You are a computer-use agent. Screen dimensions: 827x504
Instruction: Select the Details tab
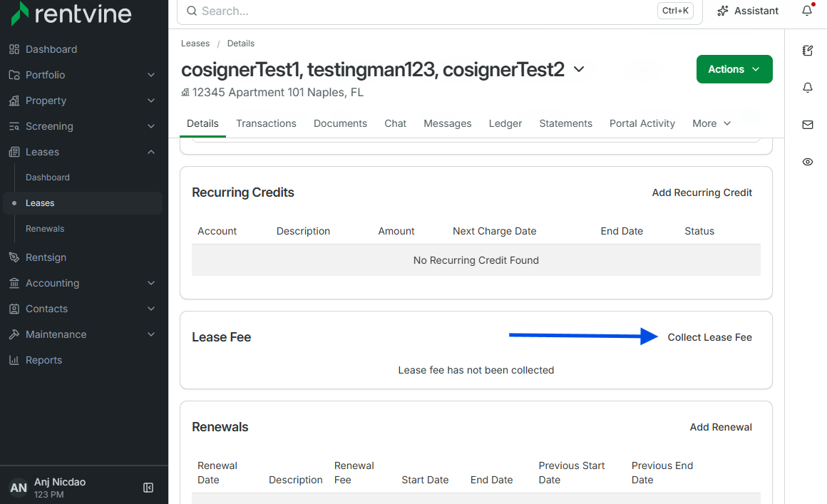[202, 123]
